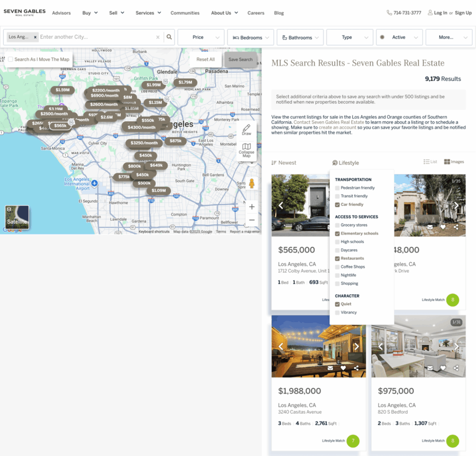Image resolution: width=476 pixels, height=456 pixels.
Task: Uncheck the Quiet character filter
Action: (x=337, y=304)
